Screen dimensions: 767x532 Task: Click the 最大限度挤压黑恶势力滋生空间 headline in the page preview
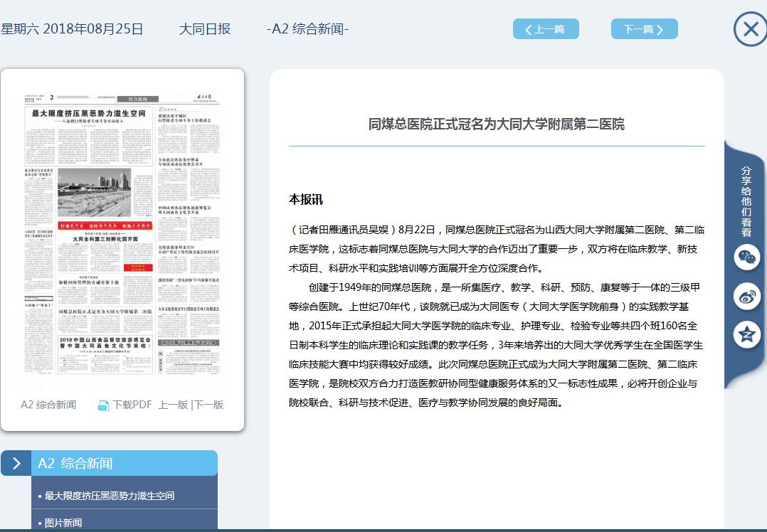[x=88, y=114]
